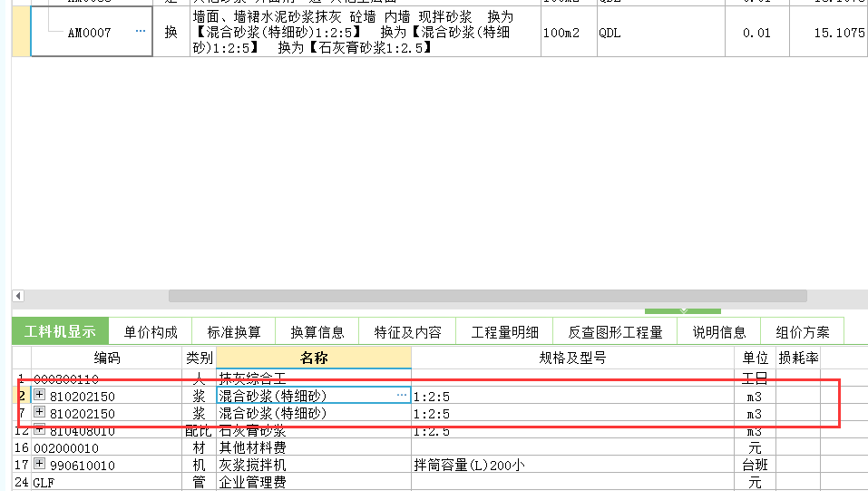The height and width of the screenshot is (491, 868).
Task: Select the 拌筒容量(L)200小 spec cell
Action: point(573,465)
